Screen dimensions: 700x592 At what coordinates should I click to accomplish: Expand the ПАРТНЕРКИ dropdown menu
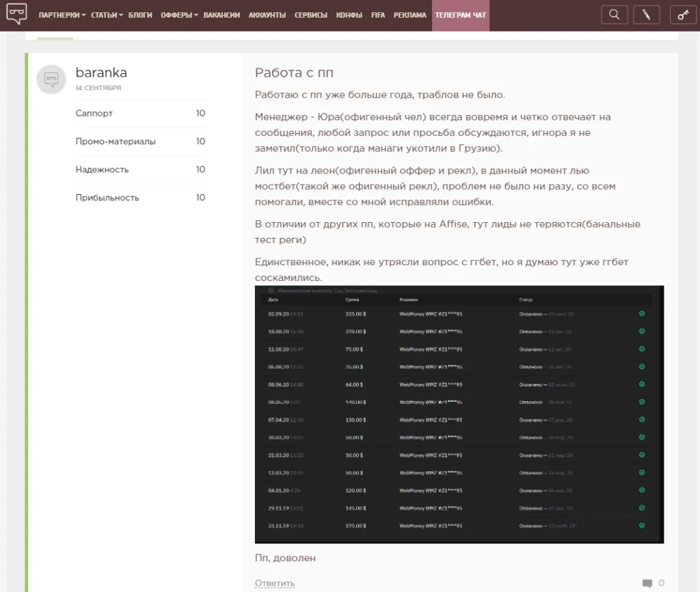click(x=62, y=15)
